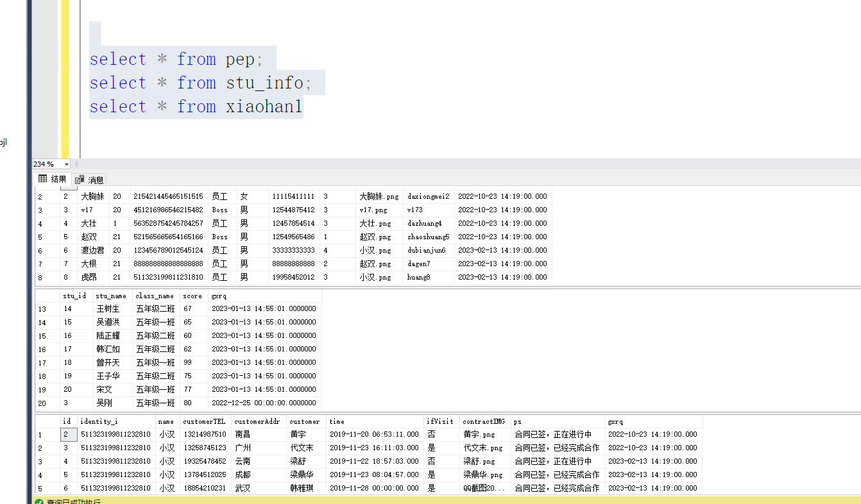This screenshot has height=504, width=861.
Task: Click contractIMG cell QQ截图20...
Action: tap(484, 488)
